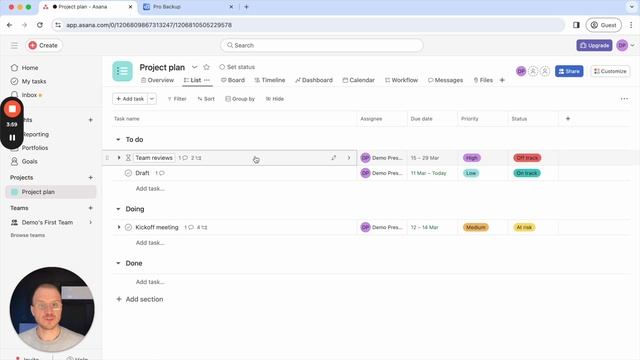Click Team reviews due date 15 – 29 Mar
The height and width of the screenshot is (360, 640).
pyautogui.click(x=425, y=158)
